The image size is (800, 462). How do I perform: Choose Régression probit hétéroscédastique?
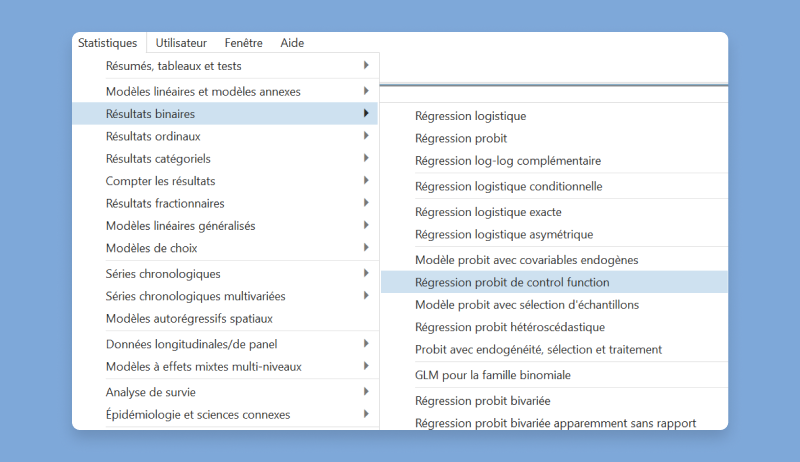[x=510, y=327]
